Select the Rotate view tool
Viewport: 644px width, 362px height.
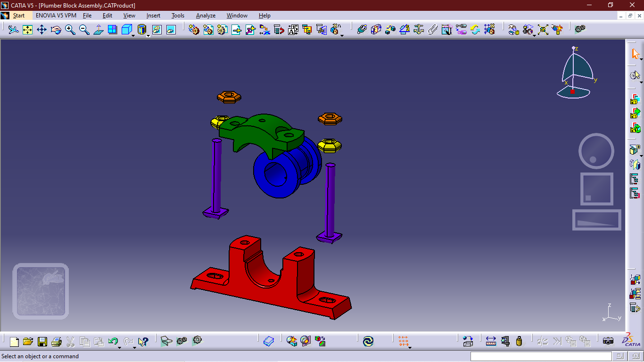(56, 30)
